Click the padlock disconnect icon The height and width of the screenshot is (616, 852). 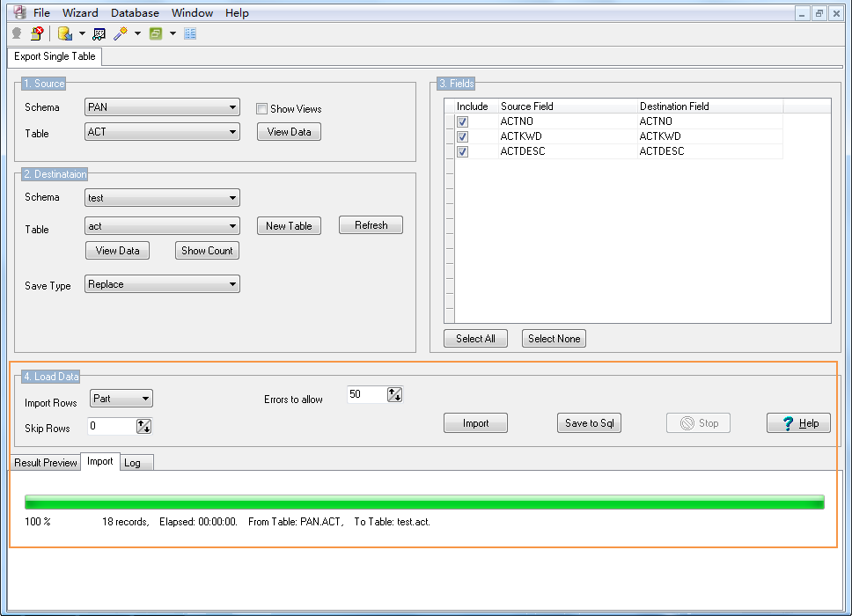[37, 33]
